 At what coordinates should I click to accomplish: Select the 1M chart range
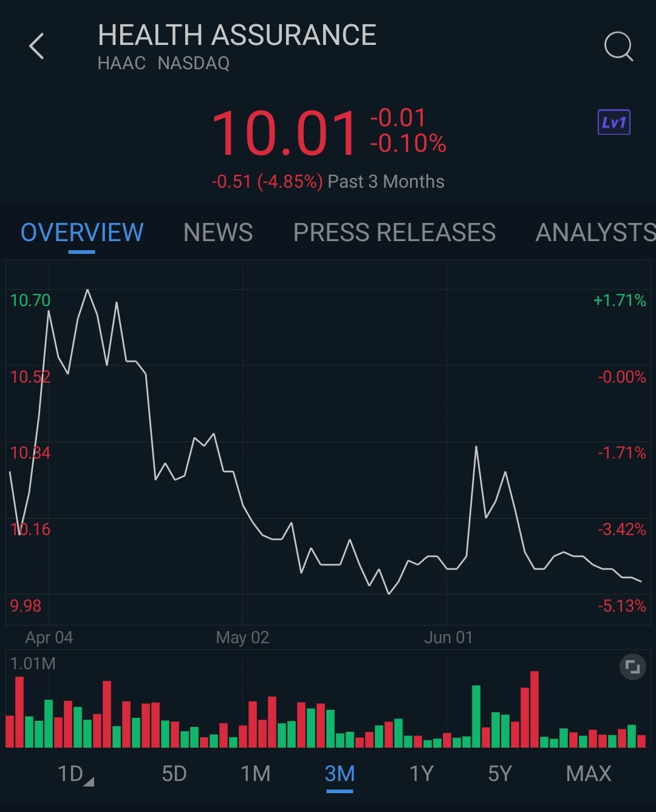point(256,774)
